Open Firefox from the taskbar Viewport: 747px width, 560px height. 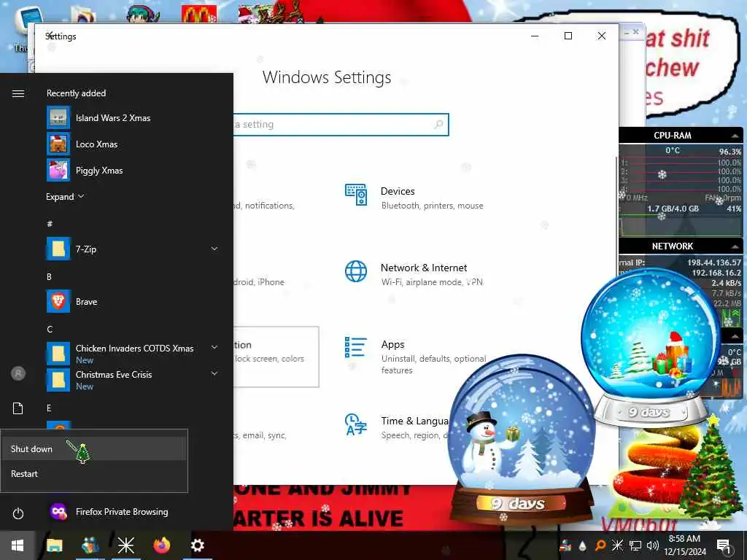161,545
